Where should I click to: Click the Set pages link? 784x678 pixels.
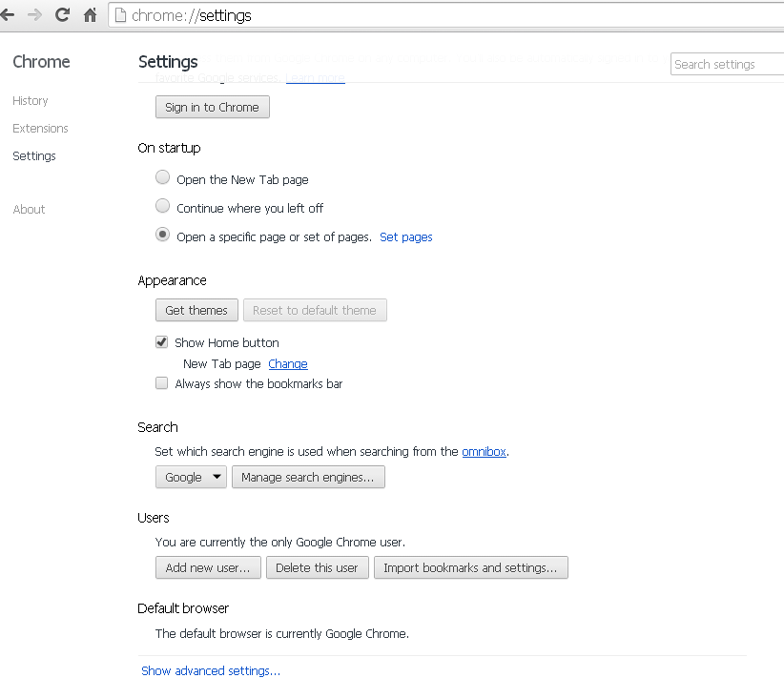click(406, 237)
